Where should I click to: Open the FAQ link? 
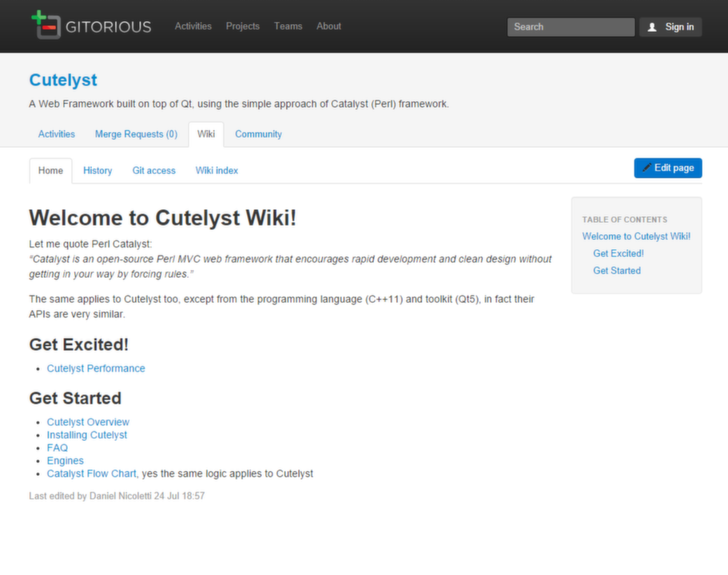[x=57, y=448]
